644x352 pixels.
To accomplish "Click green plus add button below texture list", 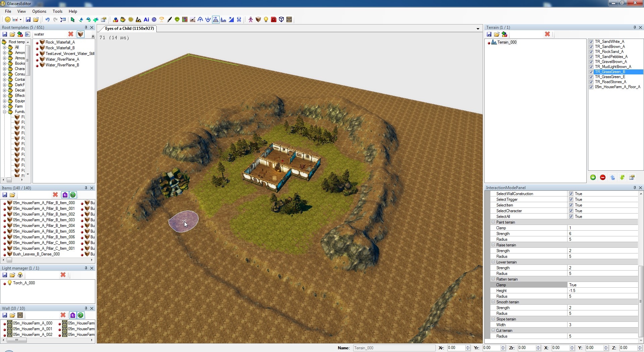I will (x=593, y=177).
